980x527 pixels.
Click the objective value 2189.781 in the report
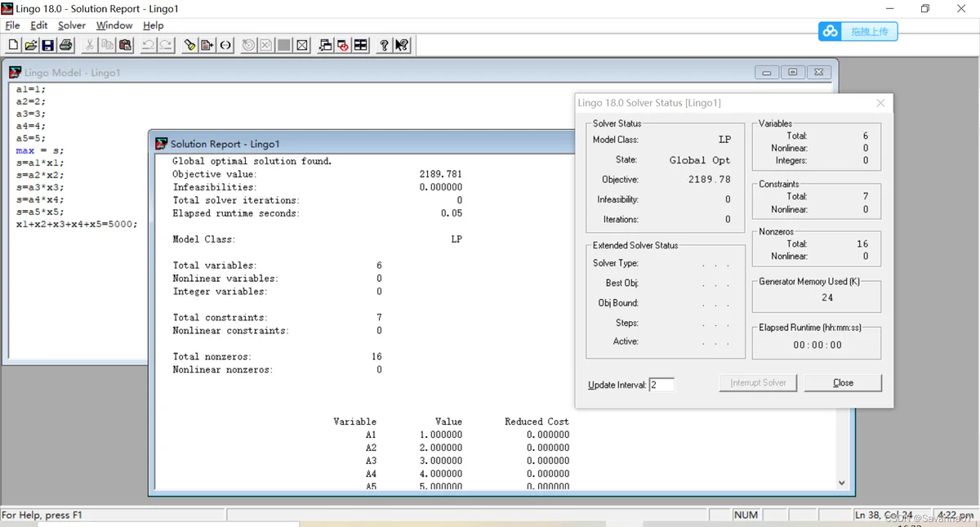[441, 174]
